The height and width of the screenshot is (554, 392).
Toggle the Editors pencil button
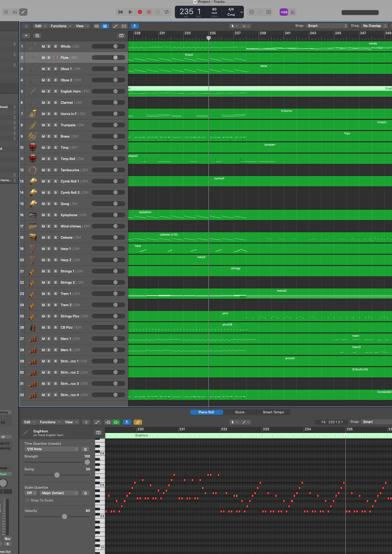pyautogui.click(x=23, y=12)
